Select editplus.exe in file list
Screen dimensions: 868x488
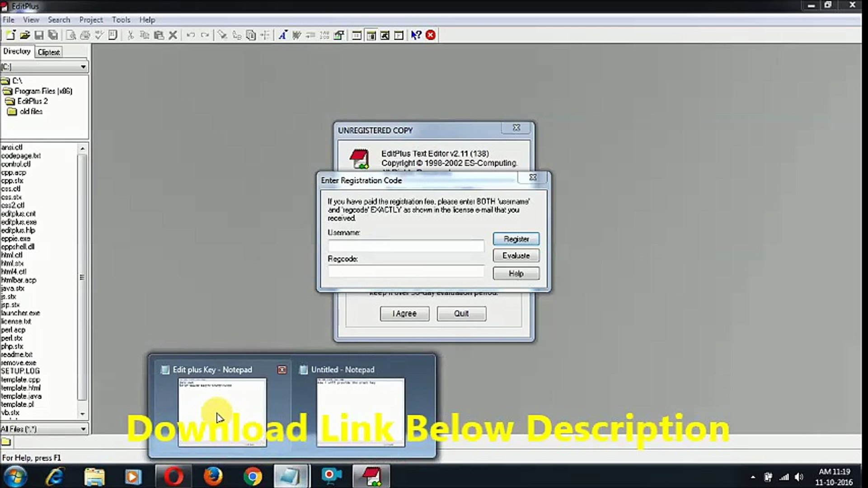click(x=19, y=222)
